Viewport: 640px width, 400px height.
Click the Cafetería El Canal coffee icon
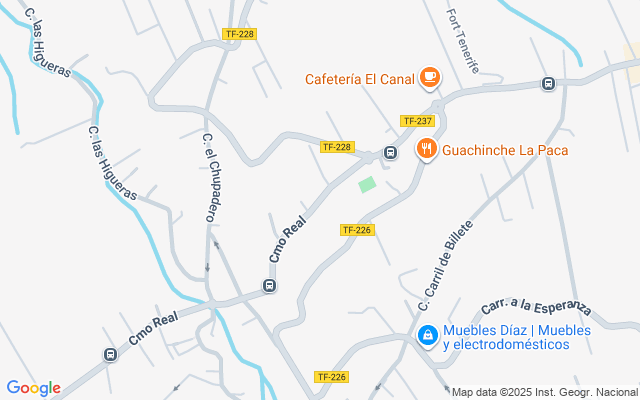(x=430, y=78)
